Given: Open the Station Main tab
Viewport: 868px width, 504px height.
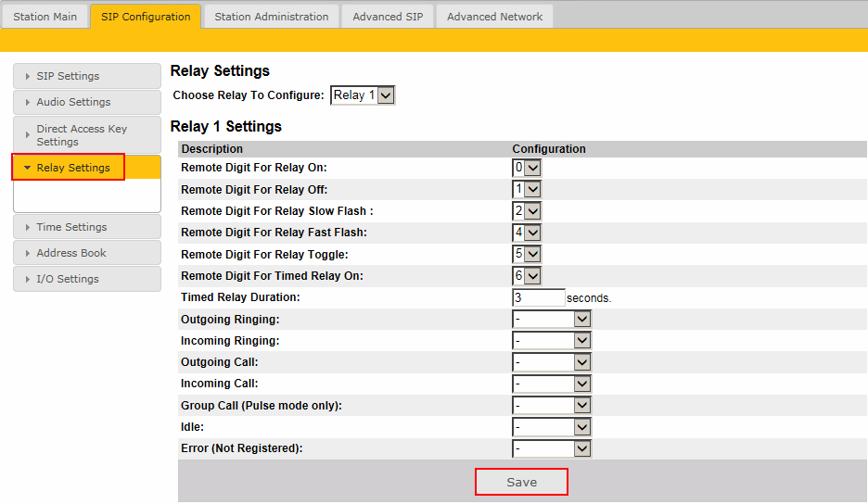Looking at the screenshot, I should point(45,17).
